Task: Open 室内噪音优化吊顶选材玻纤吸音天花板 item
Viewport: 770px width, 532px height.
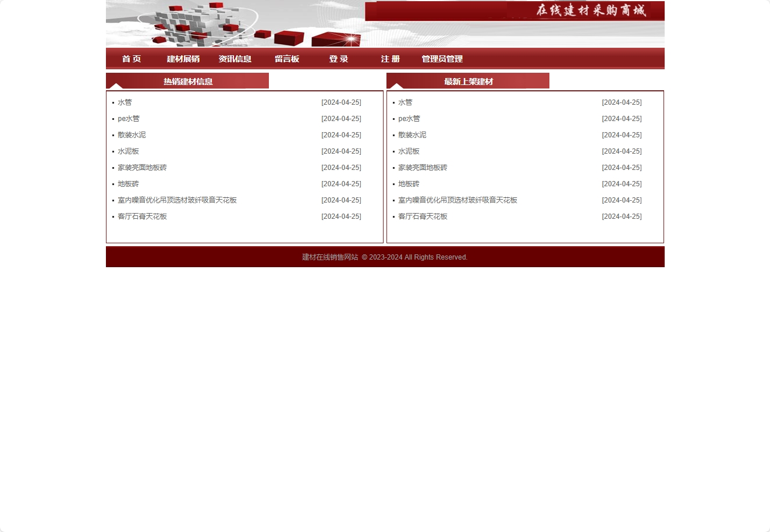Action: tap(457, 200)
